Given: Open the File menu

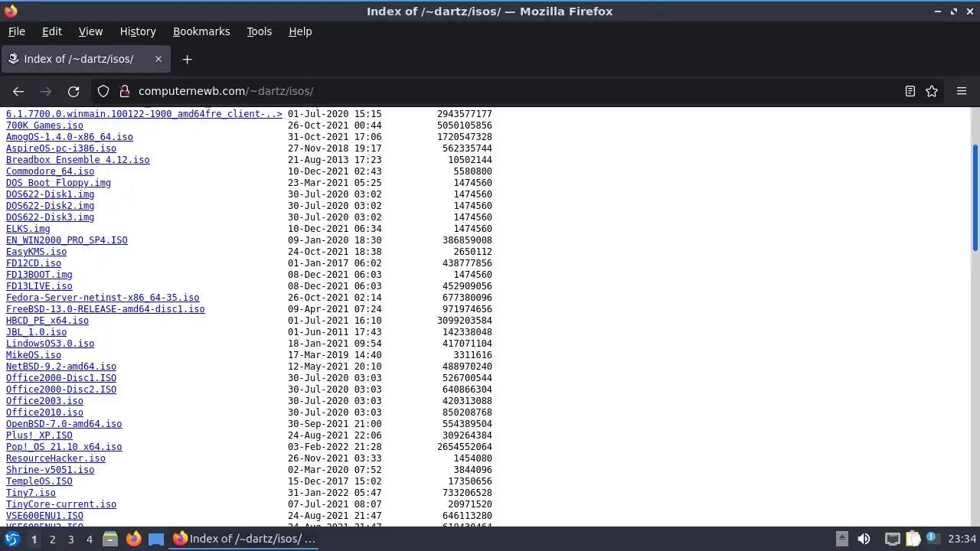Looking at the screenshot, I should [x=16, y=31].
